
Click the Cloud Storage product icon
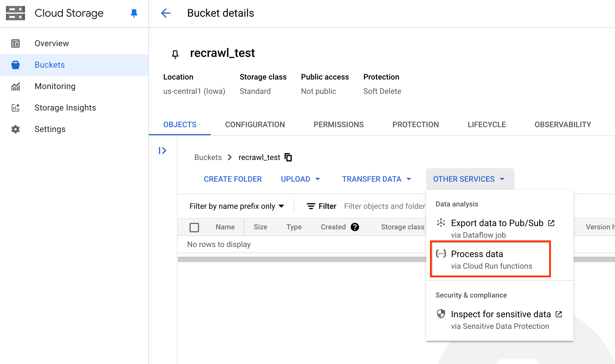click(x=15, y=13)
